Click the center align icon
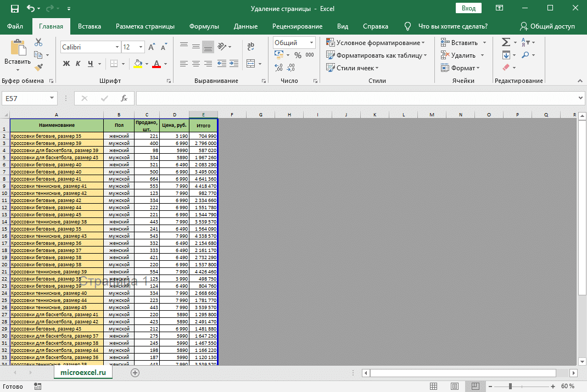This screenshot has width=587, height=392. 196,64
